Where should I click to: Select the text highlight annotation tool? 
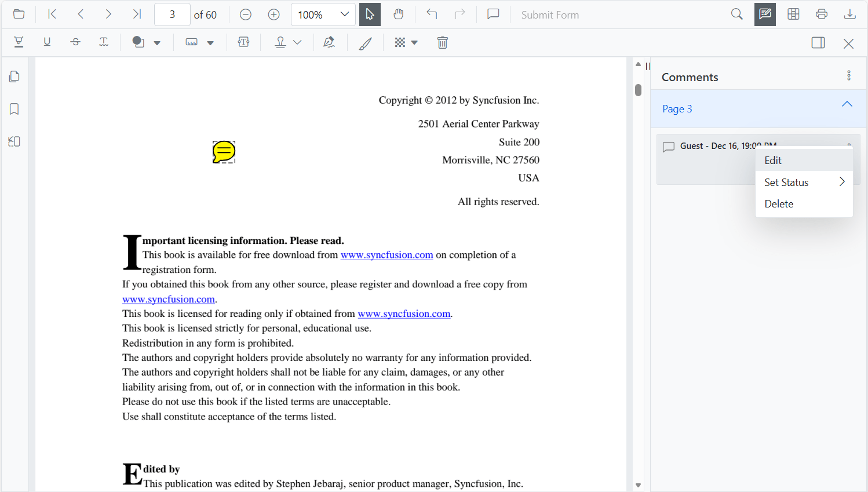[19, 42]
